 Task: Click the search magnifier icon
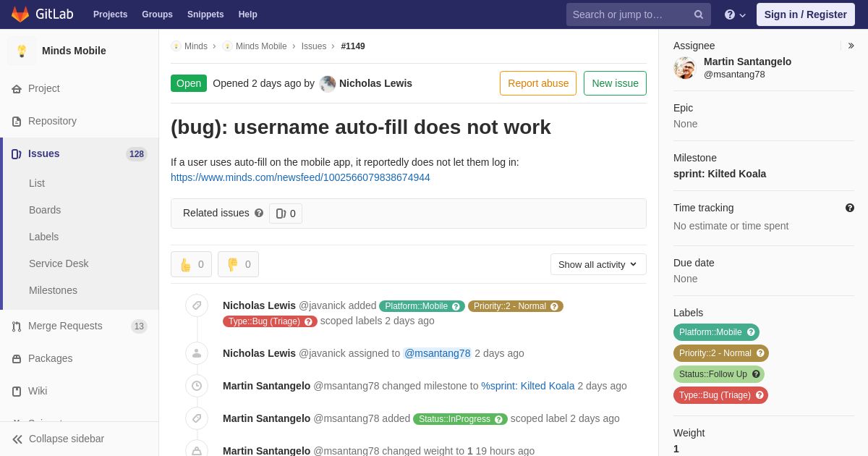tap(698, 14)
